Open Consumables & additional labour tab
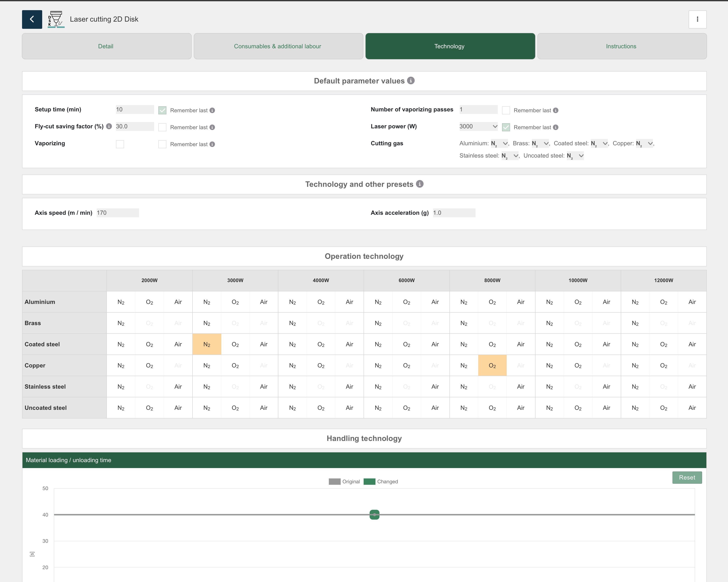 [x=278, y=46]
